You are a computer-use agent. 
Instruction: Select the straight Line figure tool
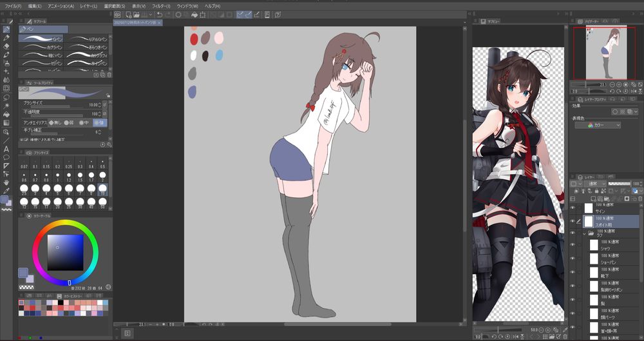[x=6, y=141]
